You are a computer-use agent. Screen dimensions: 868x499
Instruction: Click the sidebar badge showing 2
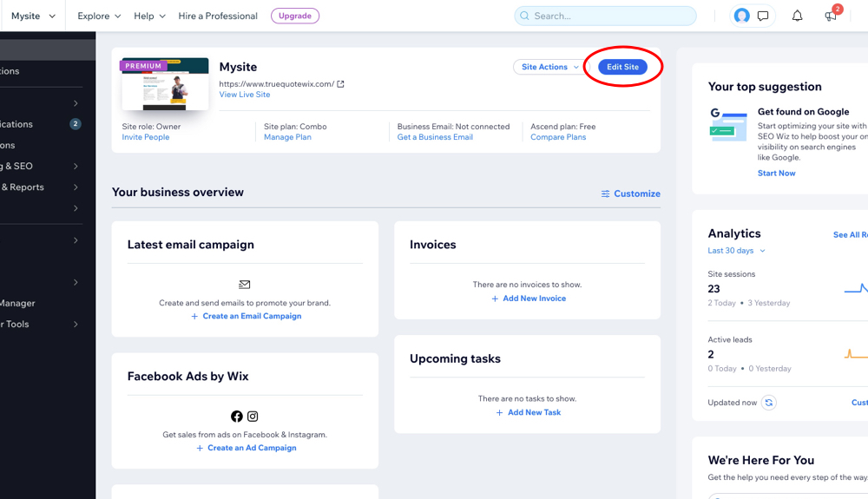coord(76,124)
